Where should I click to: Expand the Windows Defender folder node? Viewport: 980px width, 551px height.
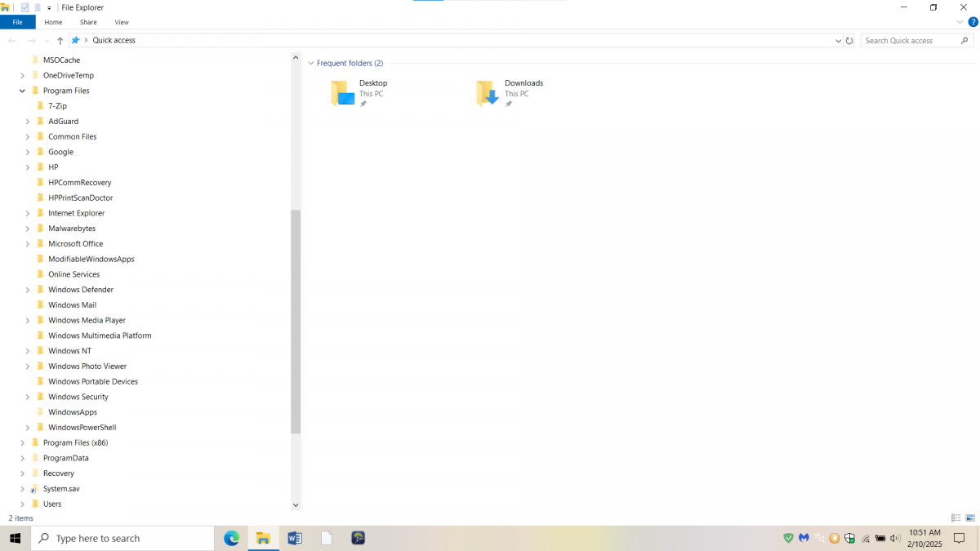pos(28,290)
